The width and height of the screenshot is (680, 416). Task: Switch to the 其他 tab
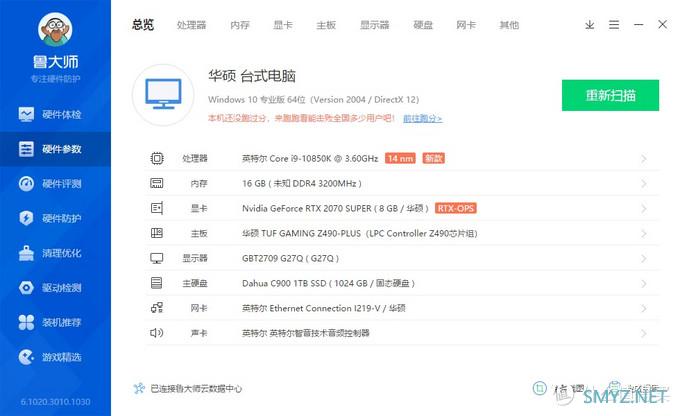pos(509,25)
